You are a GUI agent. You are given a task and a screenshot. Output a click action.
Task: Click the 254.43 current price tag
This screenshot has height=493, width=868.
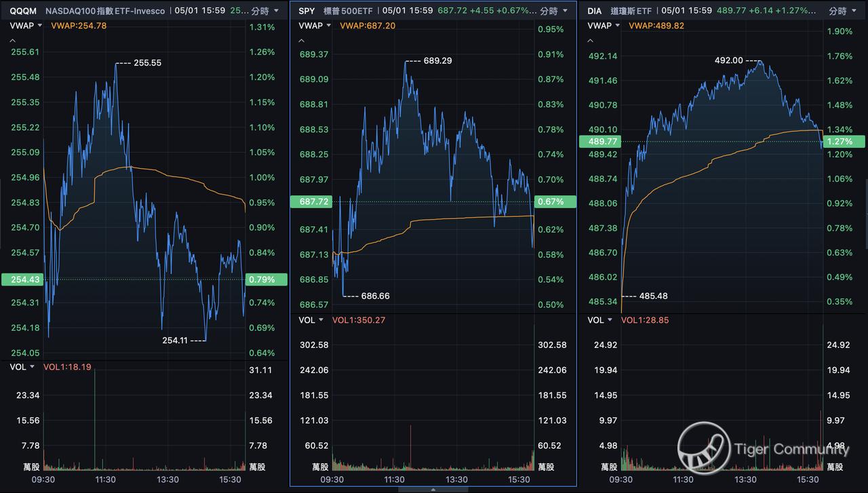(22, 279)
